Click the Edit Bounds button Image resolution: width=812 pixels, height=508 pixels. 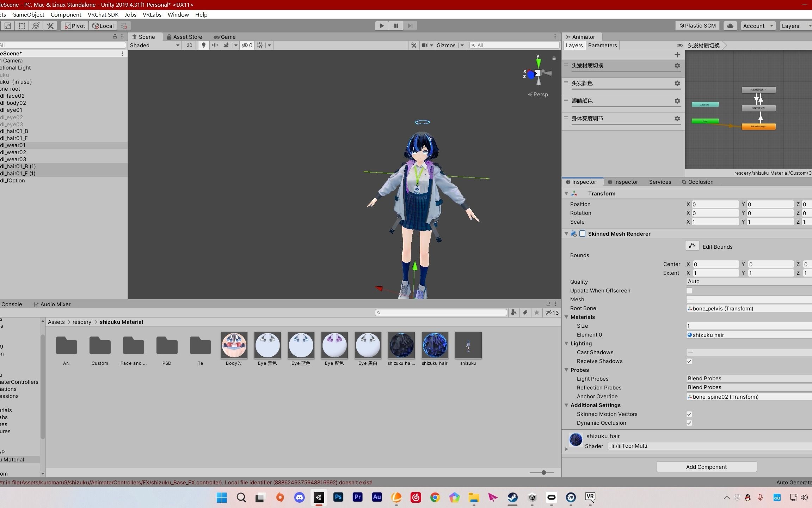click(x=692, y=246)
